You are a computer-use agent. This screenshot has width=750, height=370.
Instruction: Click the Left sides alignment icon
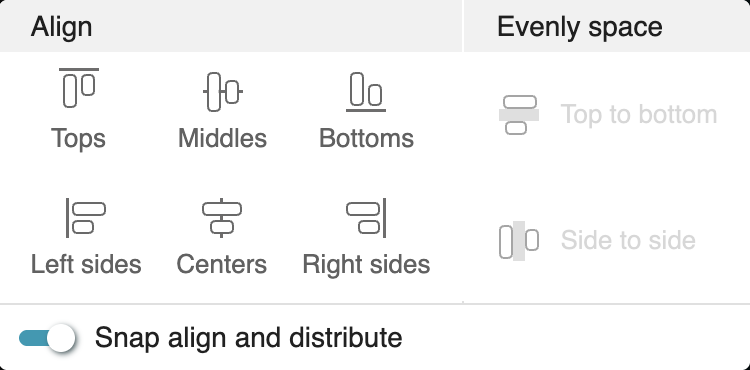tap(86, 218)
